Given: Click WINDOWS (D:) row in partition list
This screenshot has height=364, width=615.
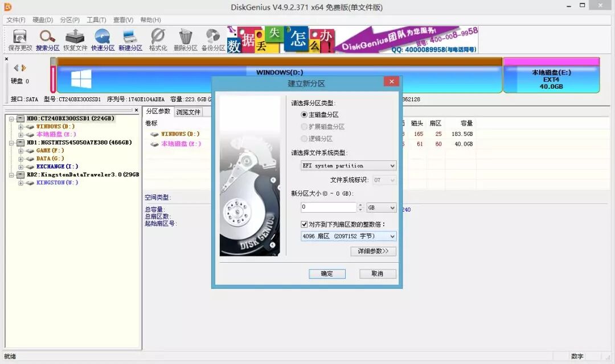Looking at the screenshot, I should [x=180, y=134].
